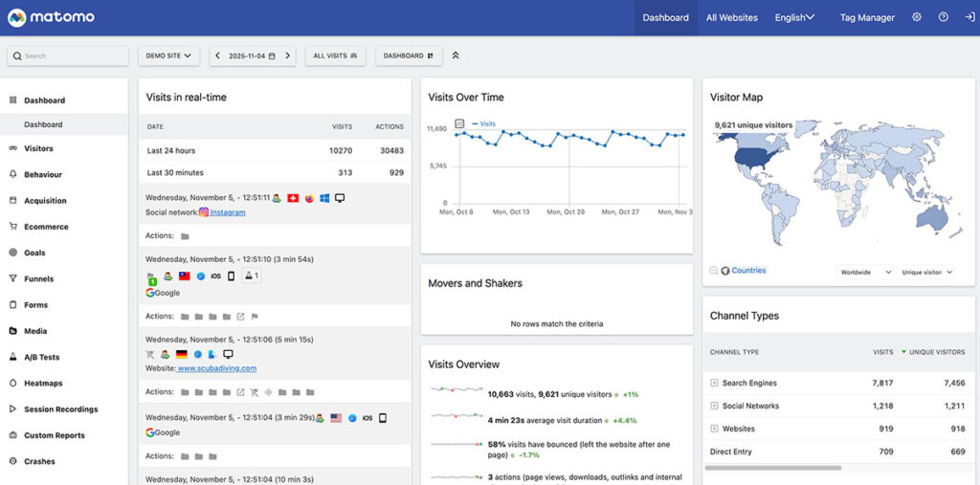Click the A/B test flask badge showing 1
This screenshot has height=485, width=980.
point(252,276)
